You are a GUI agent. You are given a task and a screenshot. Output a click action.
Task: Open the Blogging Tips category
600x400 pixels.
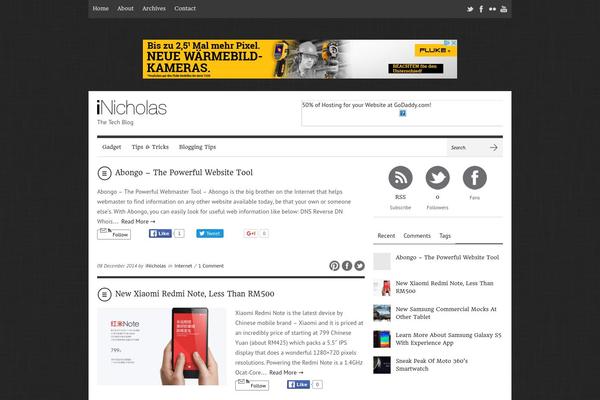[197, 147]
